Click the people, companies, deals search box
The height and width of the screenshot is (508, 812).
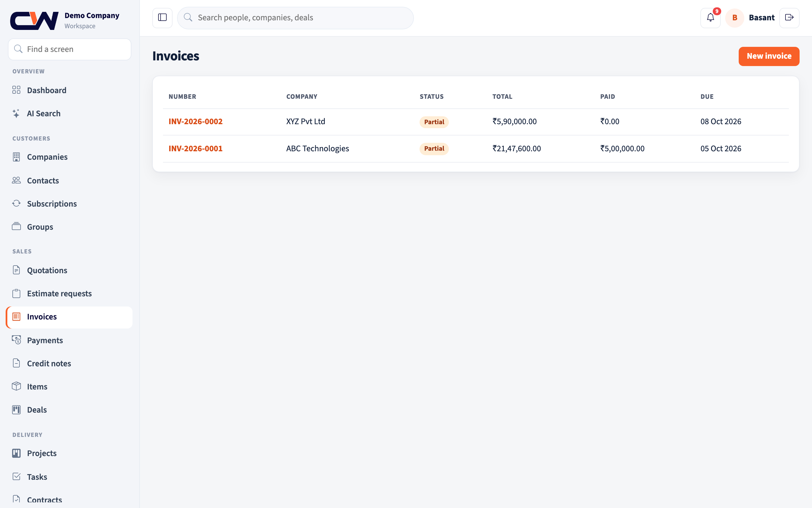click(295, 18)
